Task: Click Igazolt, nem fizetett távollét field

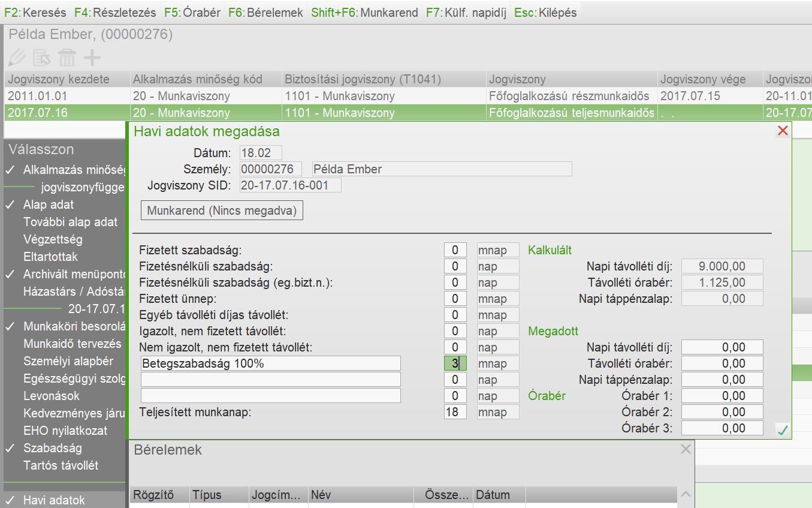Action: pyautogui.click(x=455, y=331)
